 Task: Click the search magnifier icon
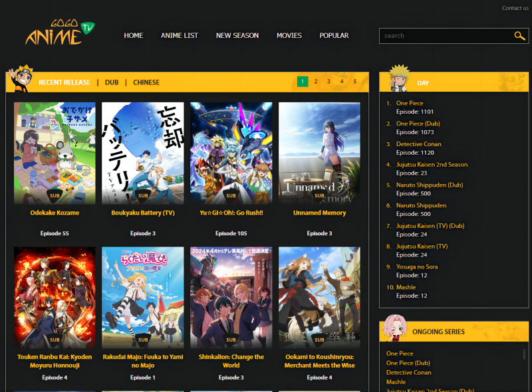tap(520, 36)
